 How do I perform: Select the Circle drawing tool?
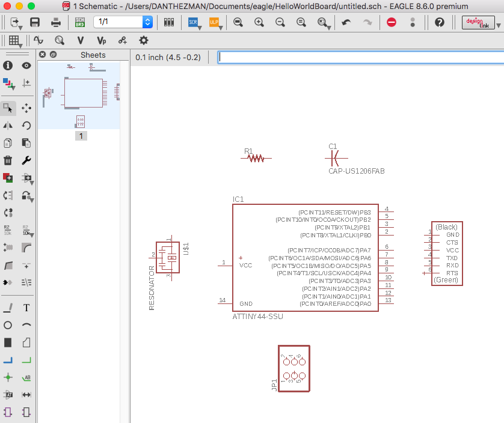8,325
